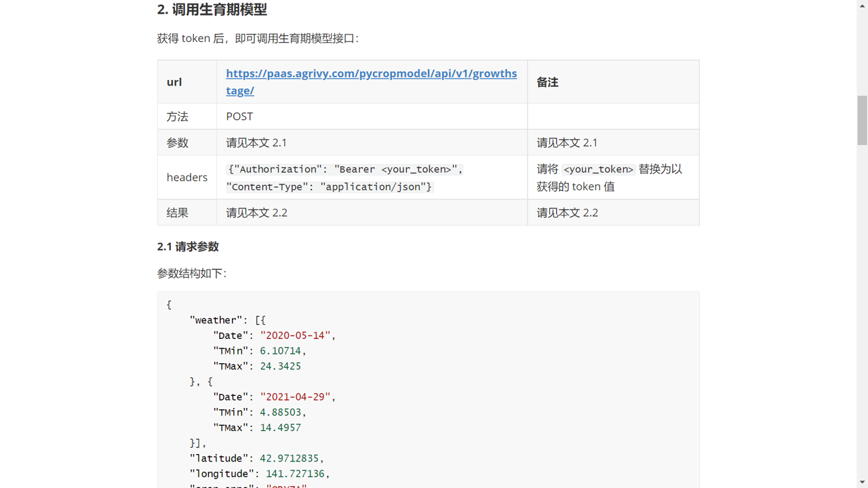Click the '备注' column header

[x=547, y=82]
